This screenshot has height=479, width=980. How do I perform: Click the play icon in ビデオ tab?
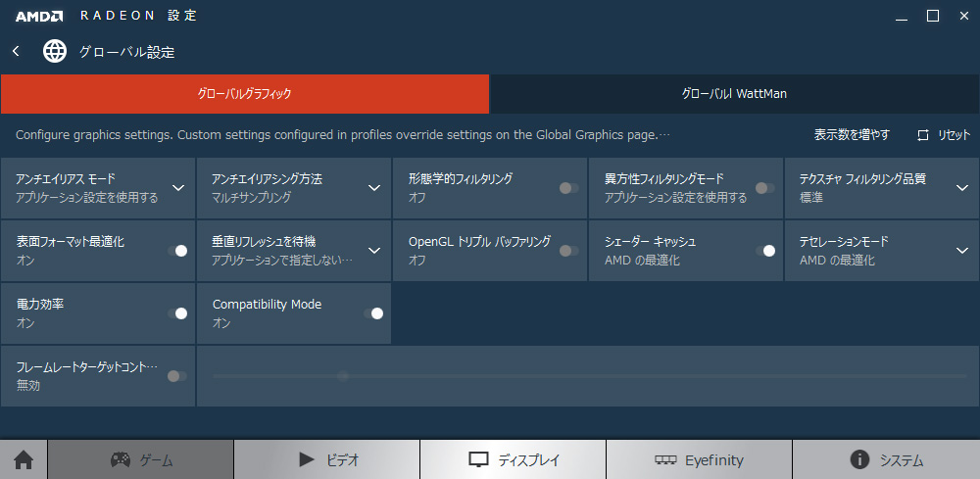point(306,460)
